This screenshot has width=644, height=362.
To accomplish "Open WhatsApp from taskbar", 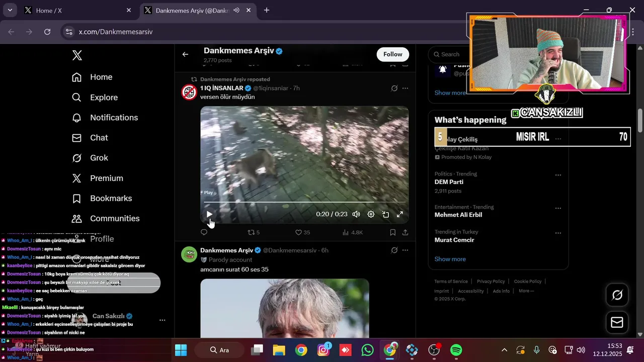I will (368, 350).
